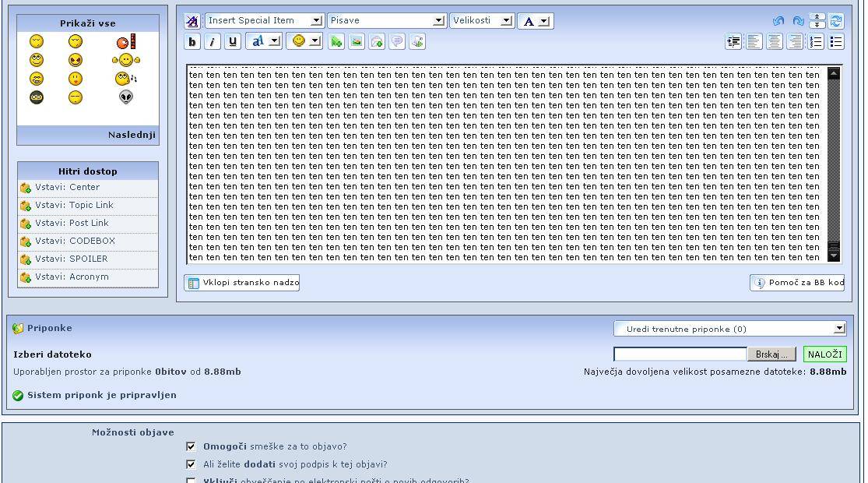Click the 'Sistem priponk je pripravljen' status text
Screen dimensions: 868x483
pos(102,395)
